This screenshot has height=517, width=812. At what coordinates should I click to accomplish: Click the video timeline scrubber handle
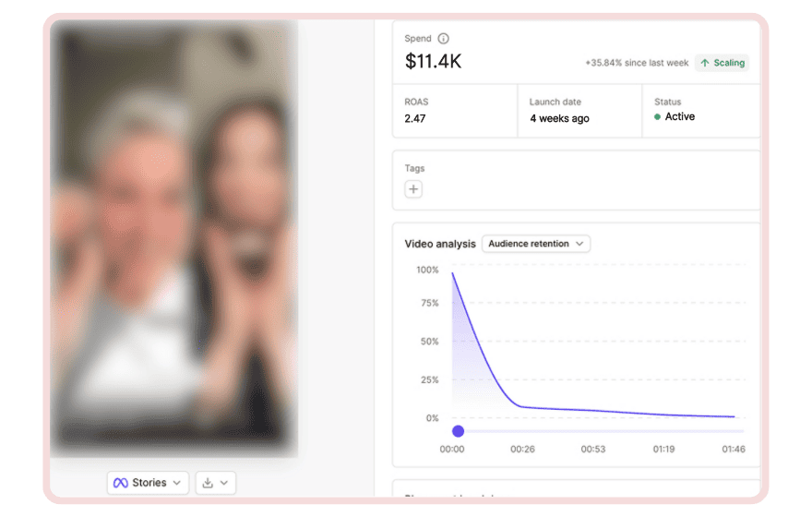point(458,431)
